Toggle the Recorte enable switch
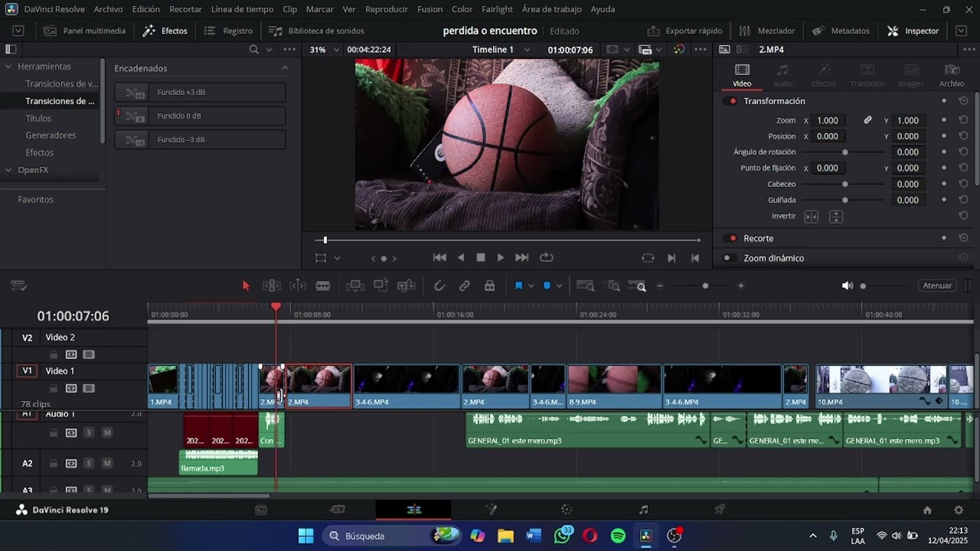 730,238
